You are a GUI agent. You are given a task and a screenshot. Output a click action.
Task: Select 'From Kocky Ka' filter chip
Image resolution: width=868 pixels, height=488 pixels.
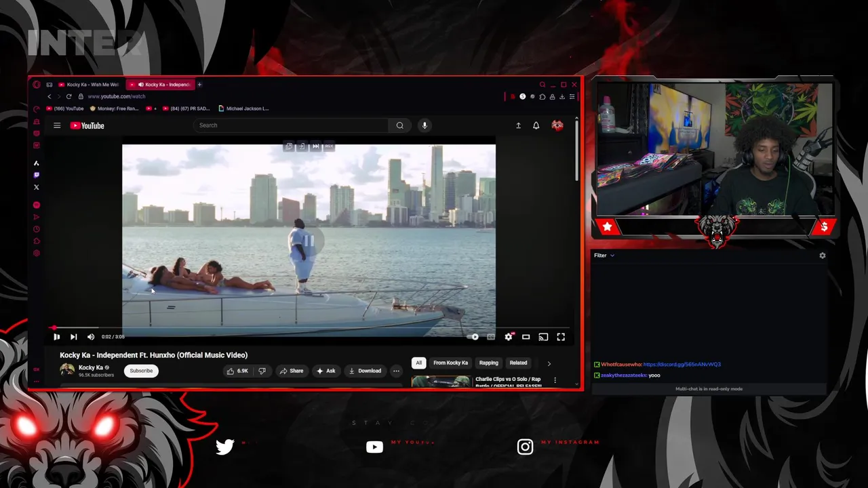450,363
